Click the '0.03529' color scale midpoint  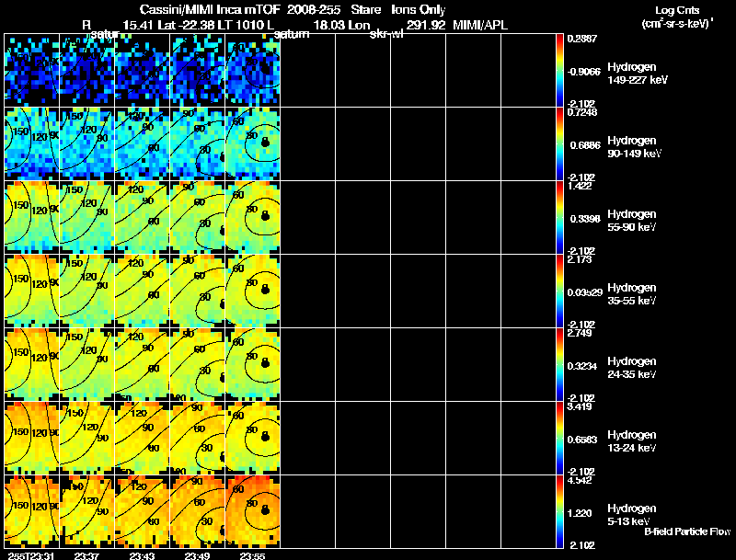click(x=584, y=292)
